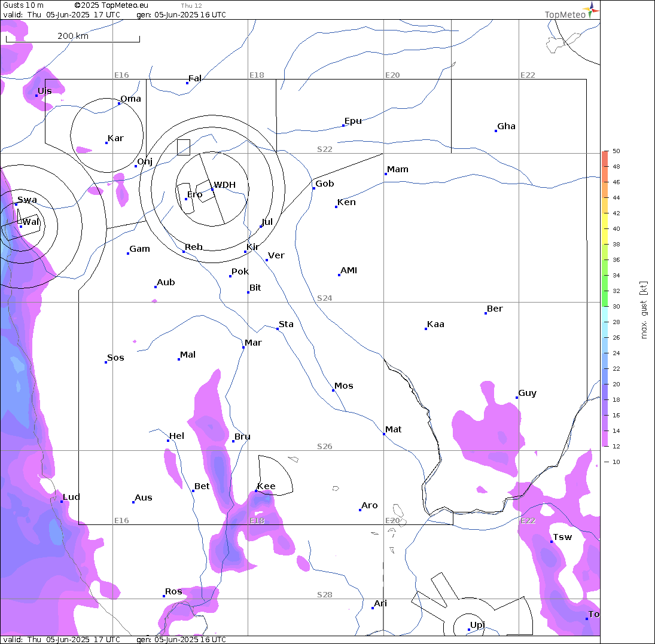The height and width of the screenshot is (644, 655).
Task: Click the Mat station label
Action: 394,429
